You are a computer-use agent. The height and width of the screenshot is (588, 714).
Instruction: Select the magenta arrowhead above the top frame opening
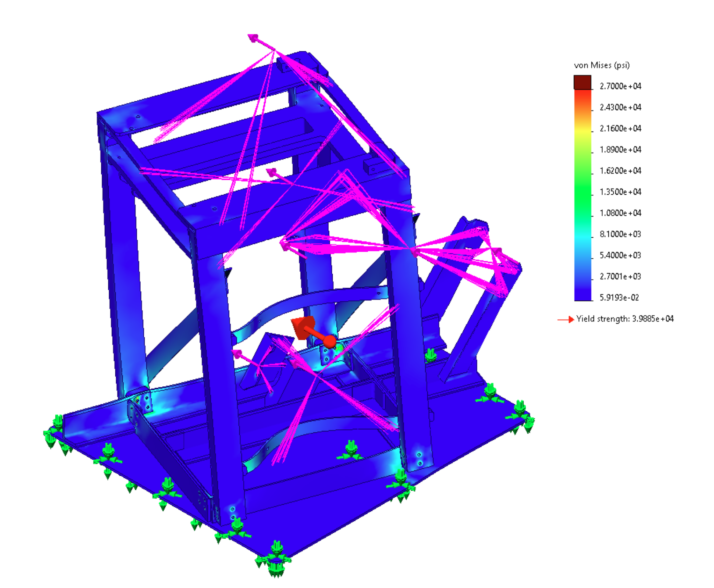(272, 172)
